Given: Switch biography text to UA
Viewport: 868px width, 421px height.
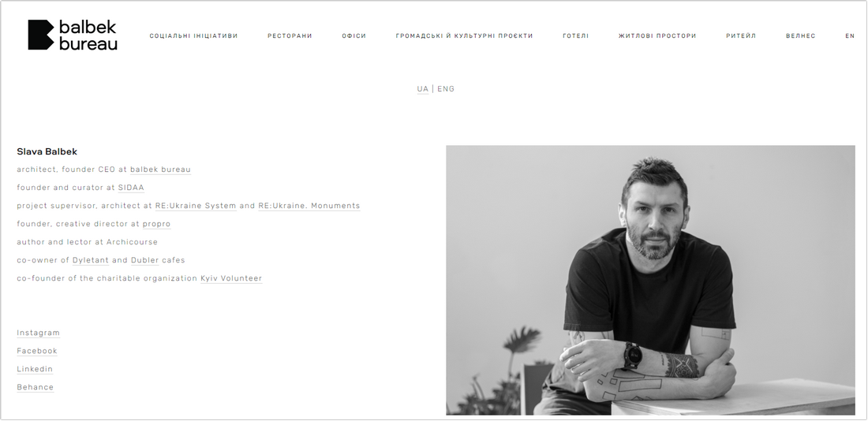Looking at the screenshot, I should 422,89.
